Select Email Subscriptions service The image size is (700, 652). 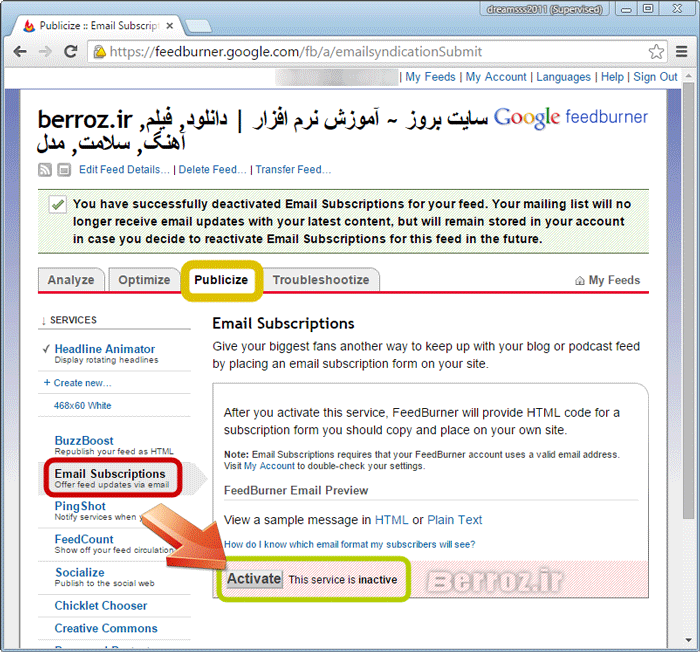tap(110, 474)
